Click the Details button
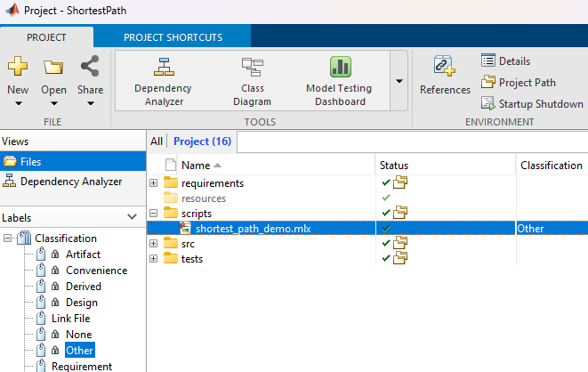 click(506, 61)
